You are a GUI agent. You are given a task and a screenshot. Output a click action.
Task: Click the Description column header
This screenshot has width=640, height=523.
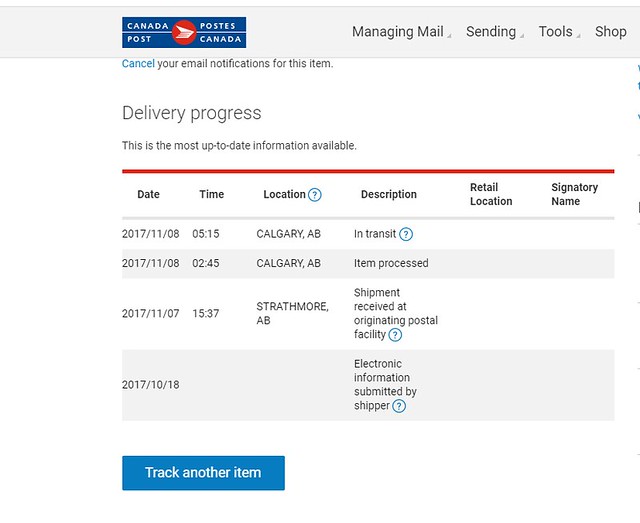click(x=388, y=194)
